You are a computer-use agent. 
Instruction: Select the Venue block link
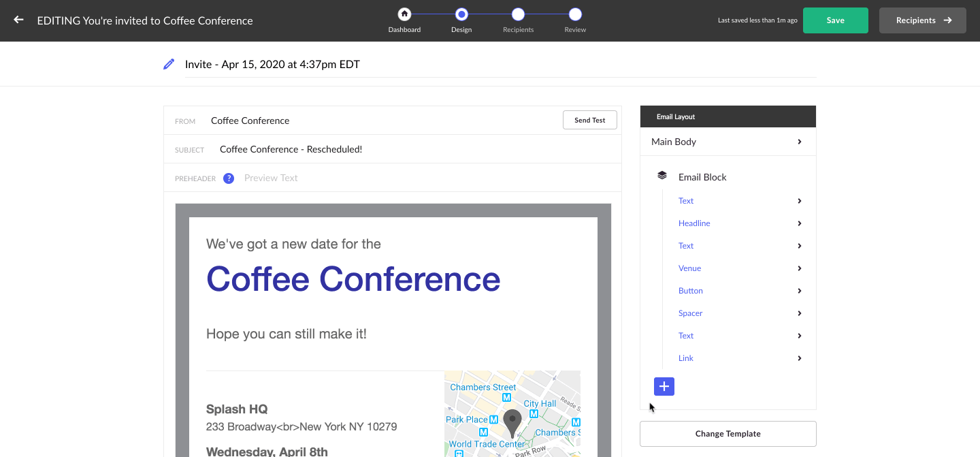click(689, 268)
